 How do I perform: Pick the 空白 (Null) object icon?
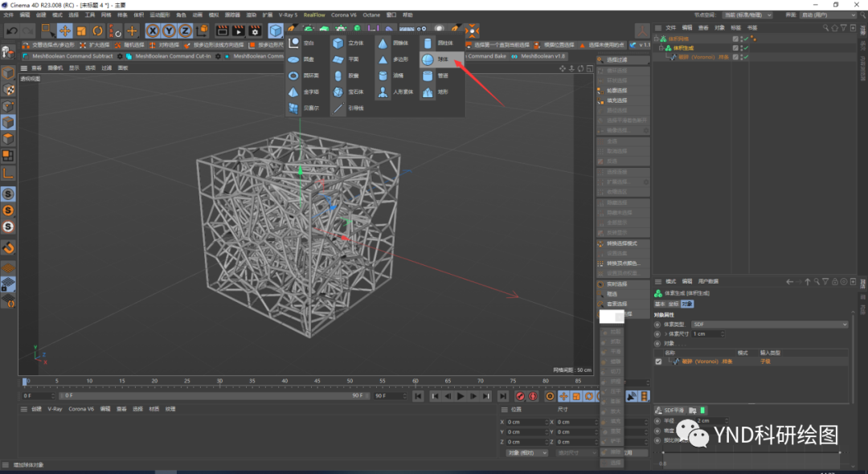[293, 43]
